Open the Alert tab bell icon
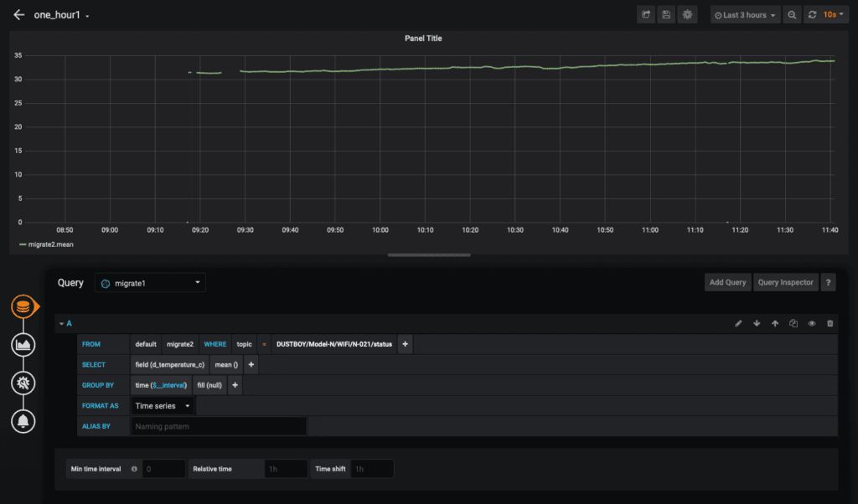Viewport: 858px width, 504px height. 23,421
